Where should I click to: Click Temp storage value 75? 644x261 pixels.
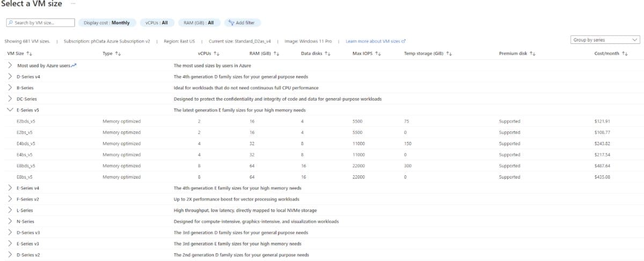406,121
